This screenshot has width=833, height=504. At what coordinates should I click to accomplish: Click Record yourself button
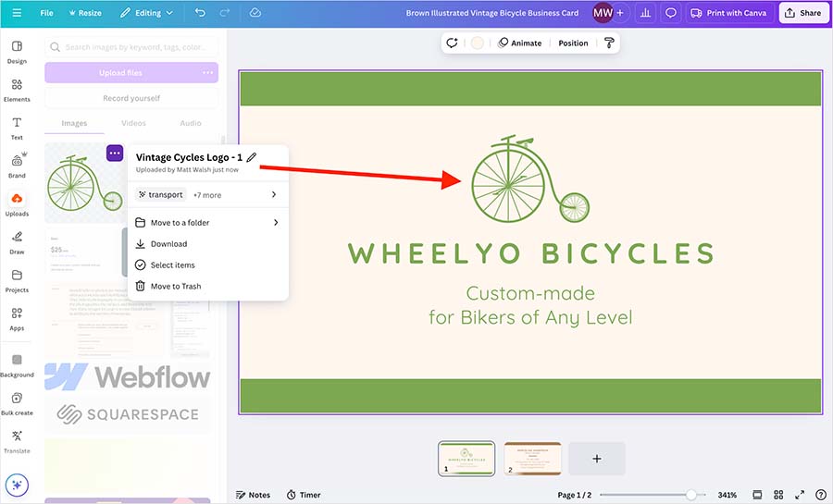[x=131, y=98]
